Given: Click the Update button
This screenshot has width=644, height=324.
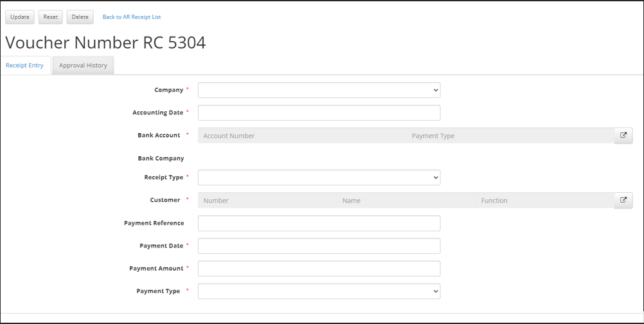Looking at the screenshot, I should pos(20,17).
